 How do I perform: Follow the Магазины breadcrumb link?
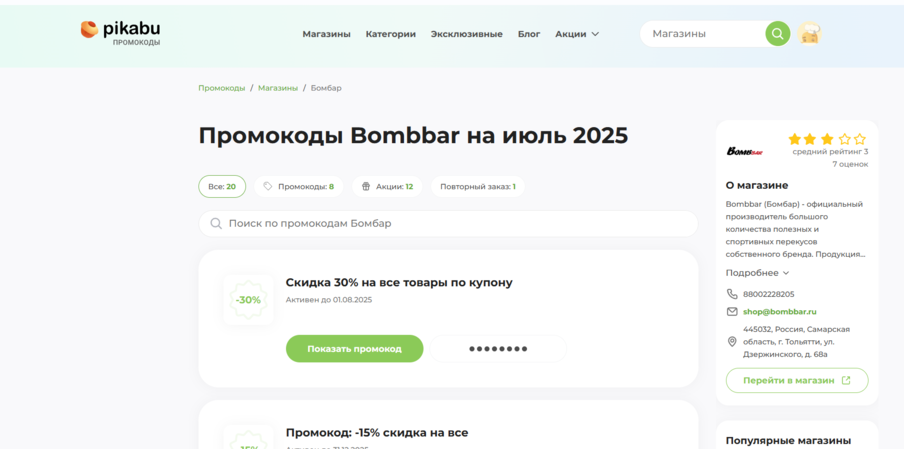(278, 88)
